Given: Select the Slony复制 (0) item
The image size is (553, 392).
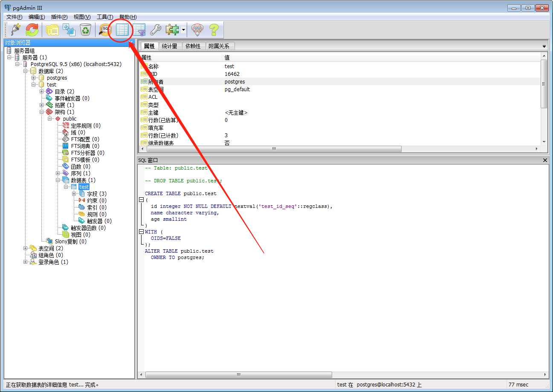Looking at the screenshot, I should pos(70,242).
